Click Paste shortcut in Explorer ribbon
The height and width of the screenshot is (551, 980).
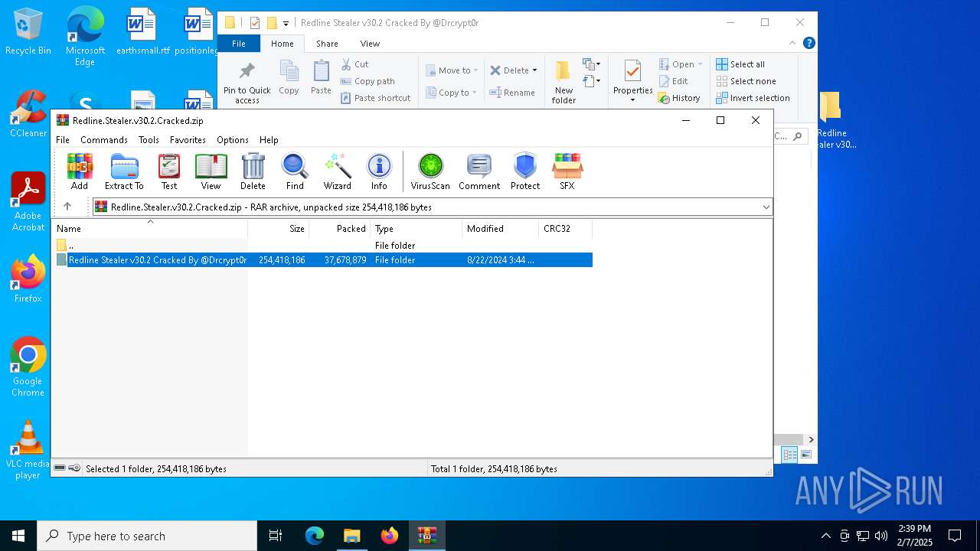(375, 98)
